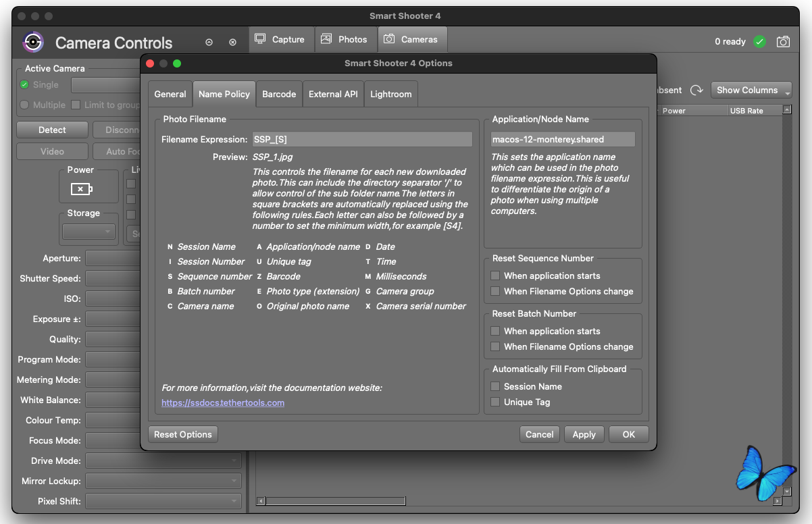The height and width of the screenshot is (524, 812).
Task: Open the Barcode tab
Action: tap(279, 94)
